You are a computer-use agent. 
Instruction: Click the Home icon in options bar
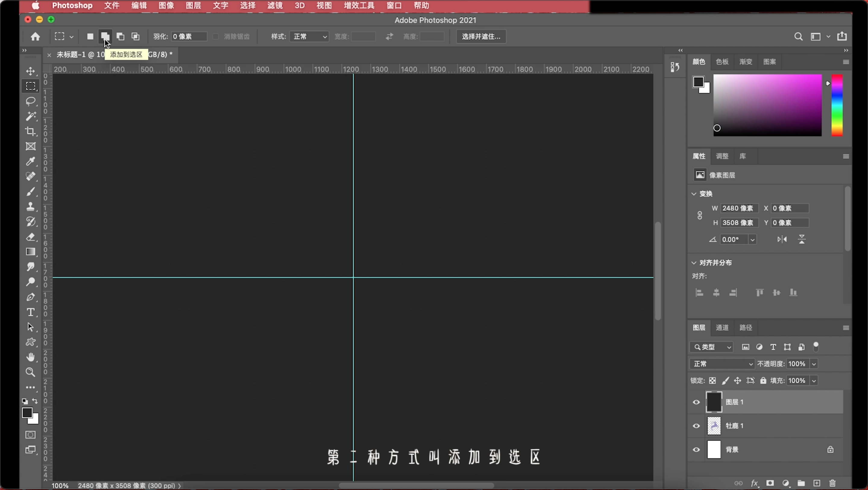click(35, 36)
